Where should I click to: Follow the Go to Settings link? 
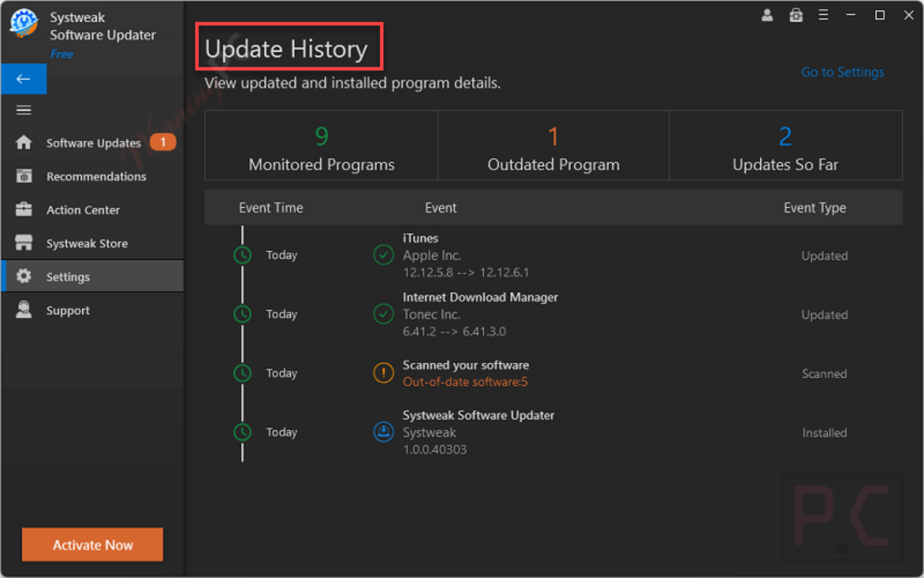click(842, 72)
